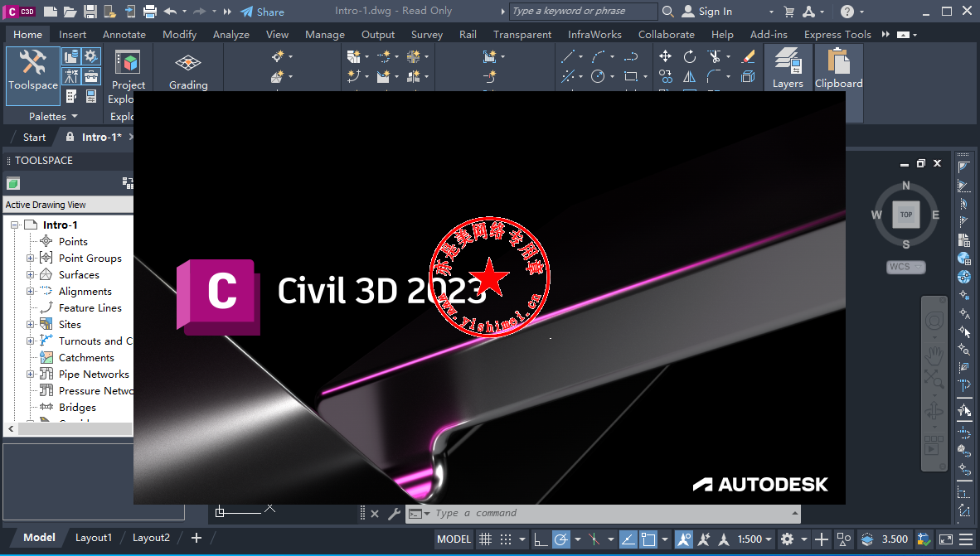Image resolution: width=980 pixels, height=556 pixels.
Task: Open the Analyze ribbon tab
Action: (230, 34)
